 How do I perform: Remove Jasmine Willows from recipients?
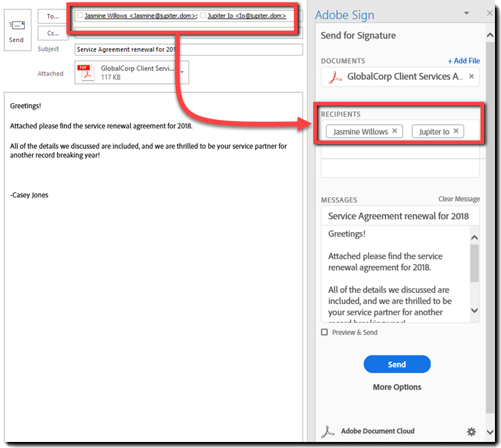coord(395,131)
